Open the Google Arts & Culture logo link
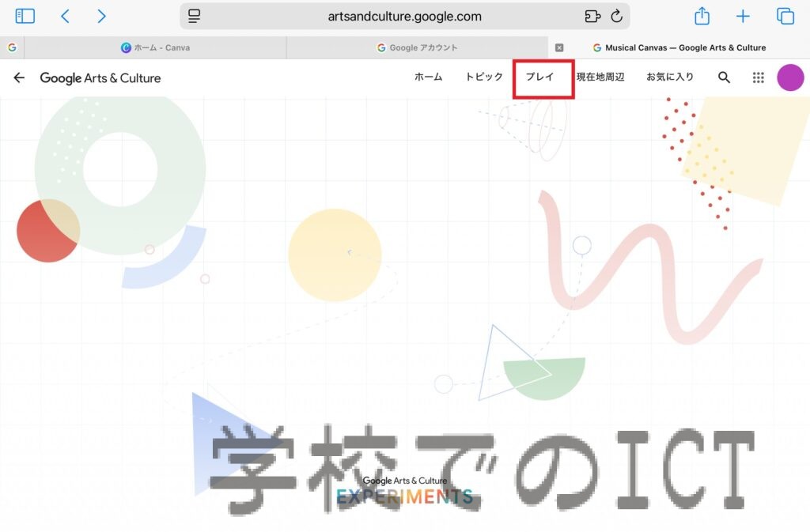The height and width of the screenshot is (532, 810). (100, 78)
